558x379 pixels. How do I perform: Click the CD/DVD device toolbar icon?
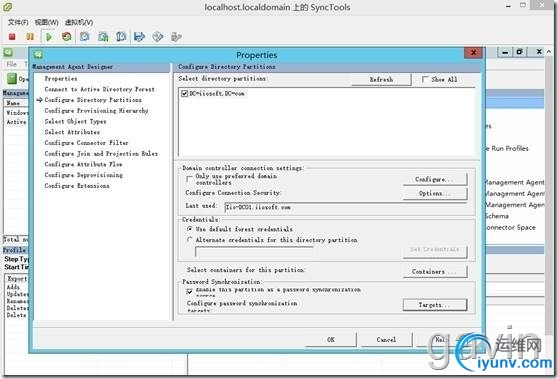click(158, 37)
